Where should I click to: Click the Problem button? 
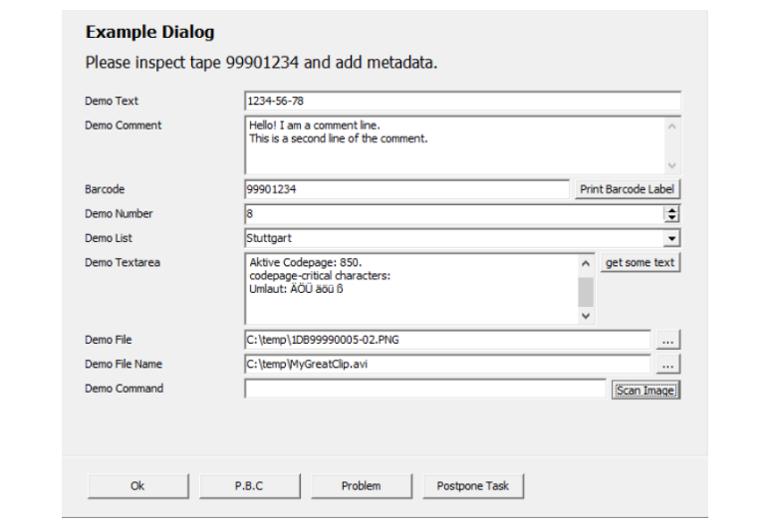pyautogui.click(x=362, y=486)
